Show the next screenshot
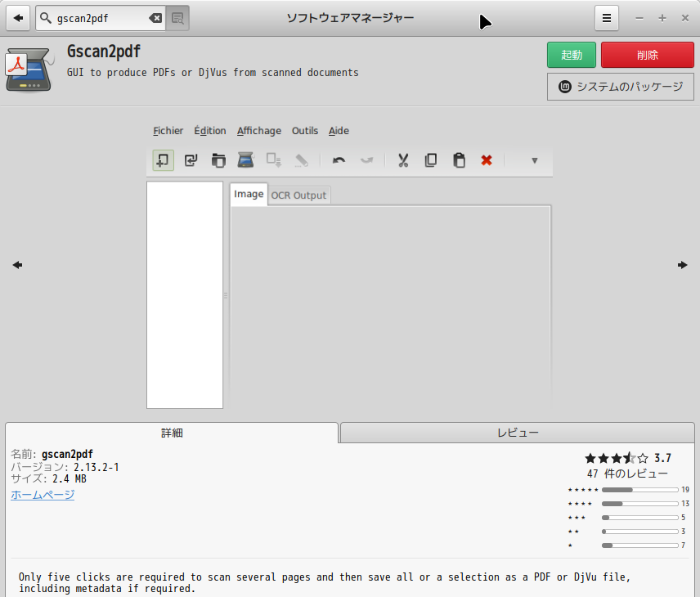700x597 pixels. [x=683, y=265]
